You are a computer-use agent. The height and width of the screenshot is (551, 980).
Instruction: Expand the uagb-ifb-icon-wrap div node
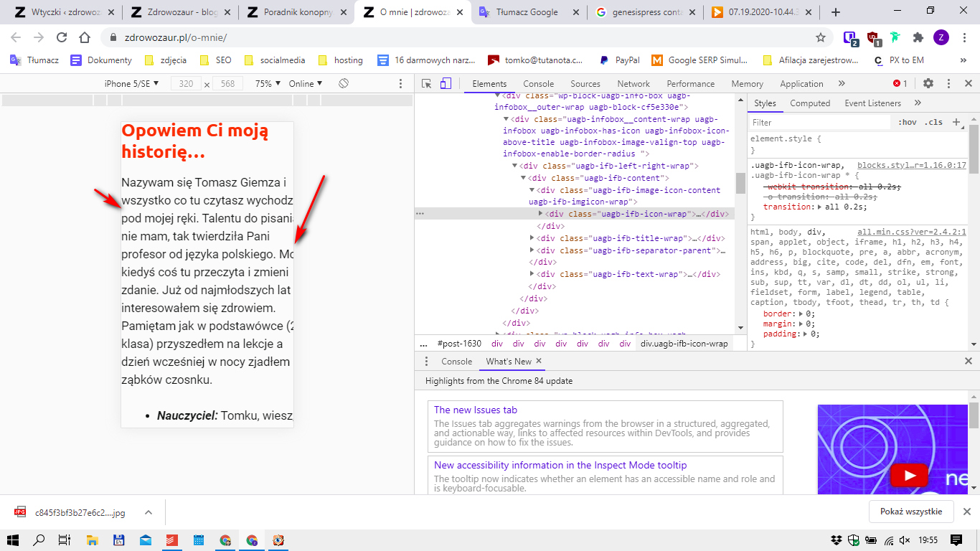542,214
